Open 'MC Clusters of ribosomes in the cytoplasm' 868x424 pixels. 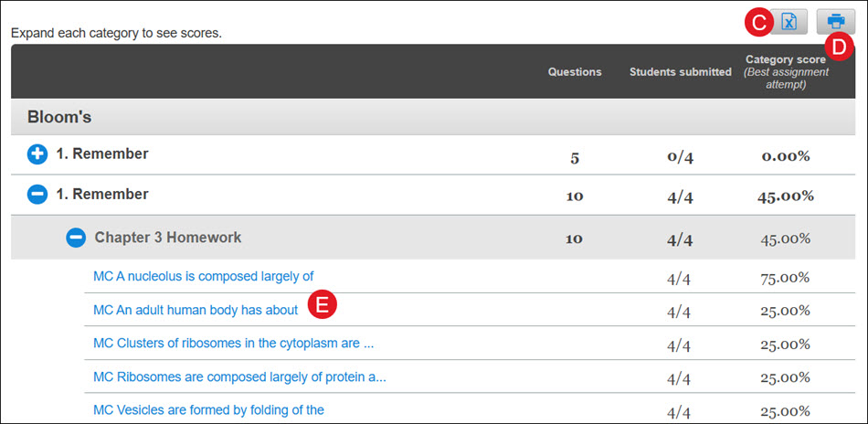(234, 344)
